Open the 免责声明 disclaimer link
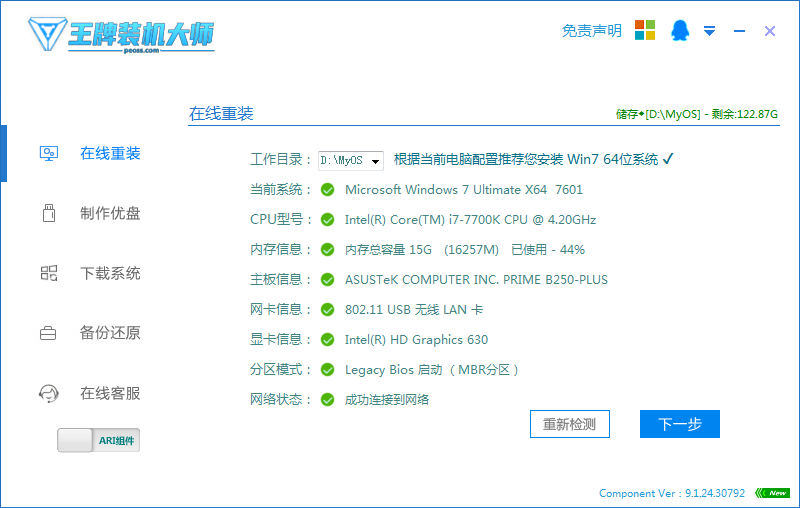800x508 pixels. click(x=591, y=31)
